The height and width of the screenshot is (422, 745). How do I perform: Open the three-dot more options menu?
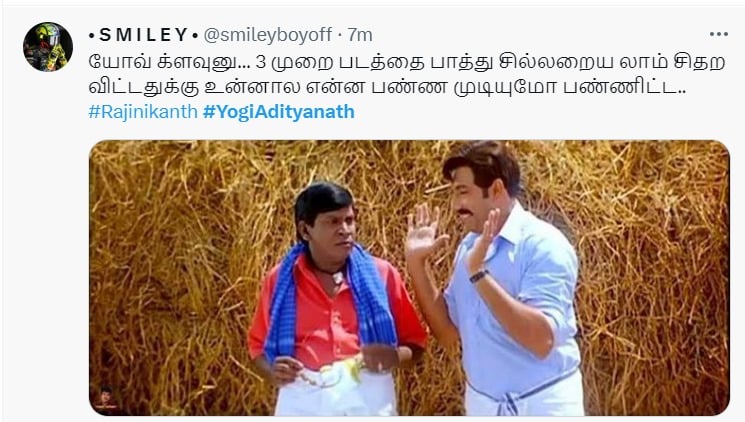[x=718, y=34]
